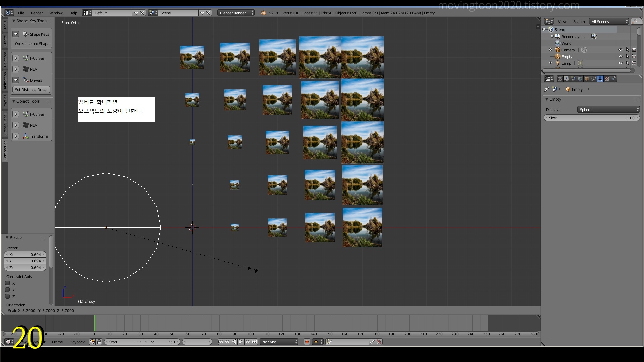This screenshot has width=644, height=362.
Task: Click the delete keyframes icon in timeline
Action: click(379, 342)
